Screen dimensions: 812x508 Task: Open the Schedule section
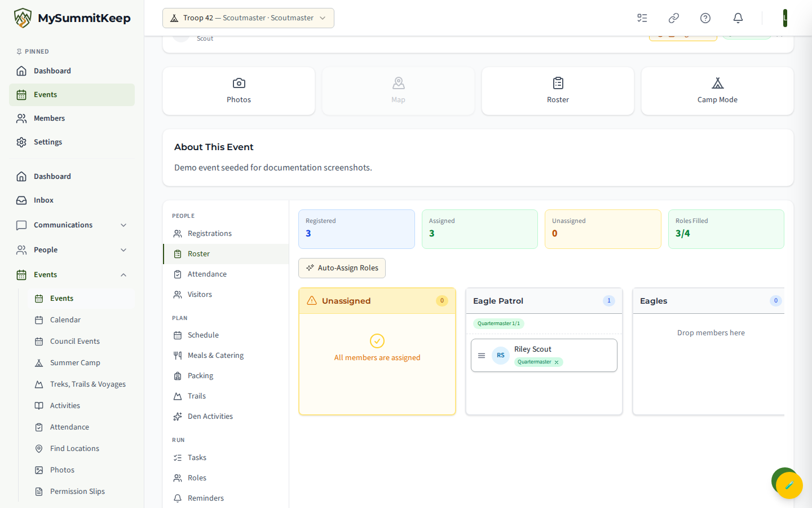(x=226, y=335)
